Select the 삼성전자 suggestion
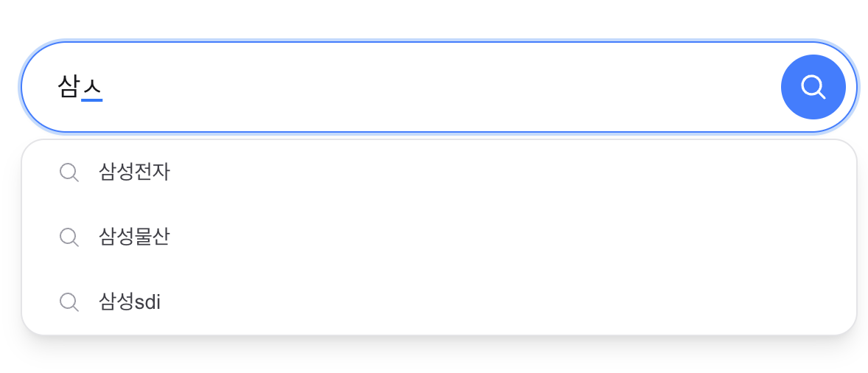Image resolution: width=868 pixels, height=373 pixels. point(134,172)
